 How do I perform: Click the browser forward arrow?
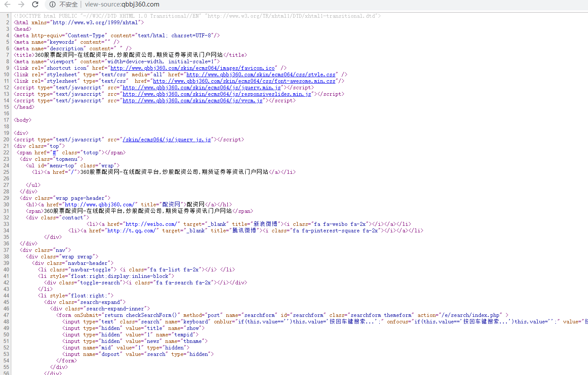[x=21, y=4]
